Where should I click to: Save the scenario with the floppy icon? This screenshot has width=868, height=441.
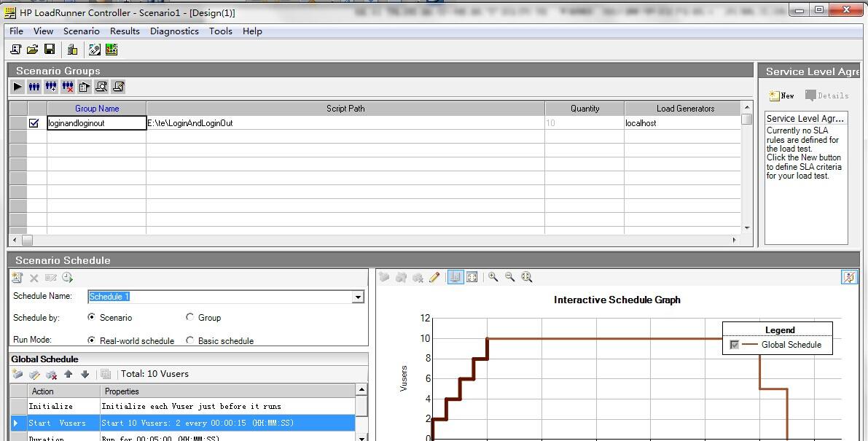tap(50, 50)
